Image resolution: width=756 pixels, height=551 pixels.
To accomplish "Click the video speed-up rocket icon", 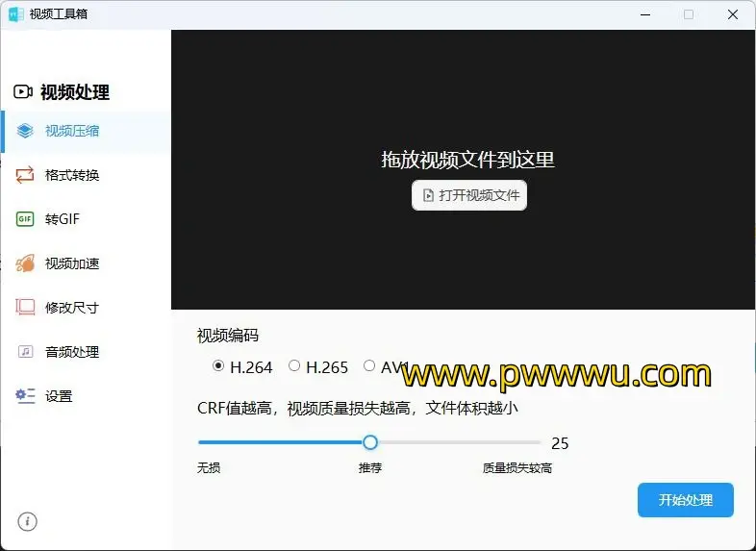I will [x=25, y=263].
